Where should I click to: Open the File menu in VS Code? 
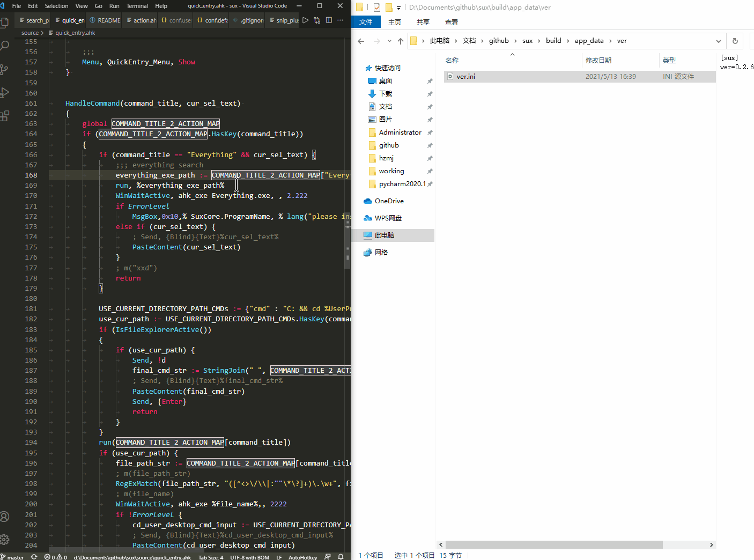pyautogui.click(x=17, y=6)
